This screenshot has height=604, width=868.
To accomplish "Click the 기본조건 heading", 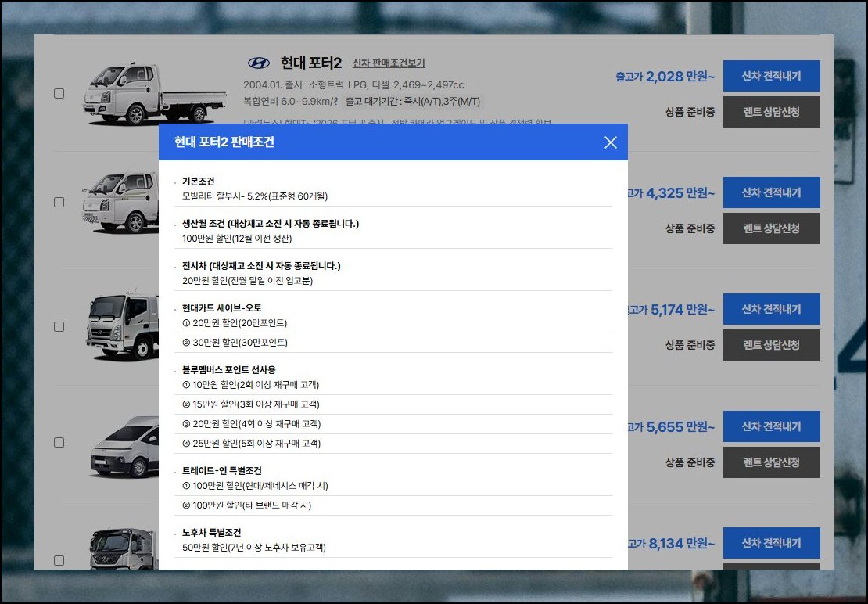I will coord(198,182).
